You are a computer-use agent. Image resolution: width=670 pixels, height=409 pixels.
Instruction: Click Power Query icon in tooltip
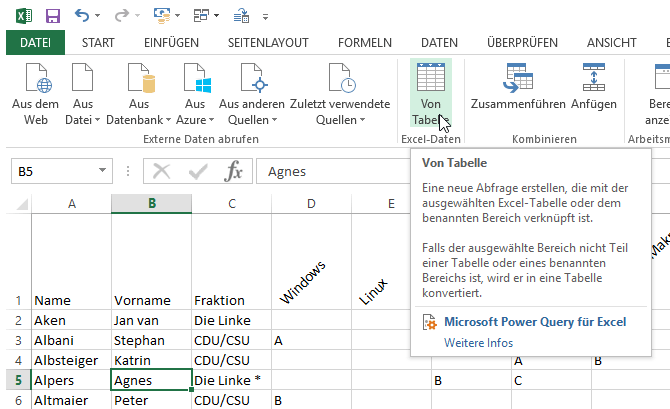[x=429, y=322]
